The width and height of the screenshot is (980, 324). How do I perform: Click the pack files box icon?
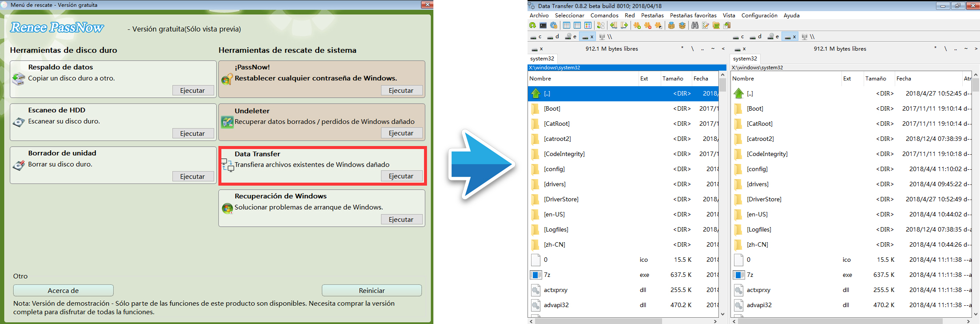(671, 25)
